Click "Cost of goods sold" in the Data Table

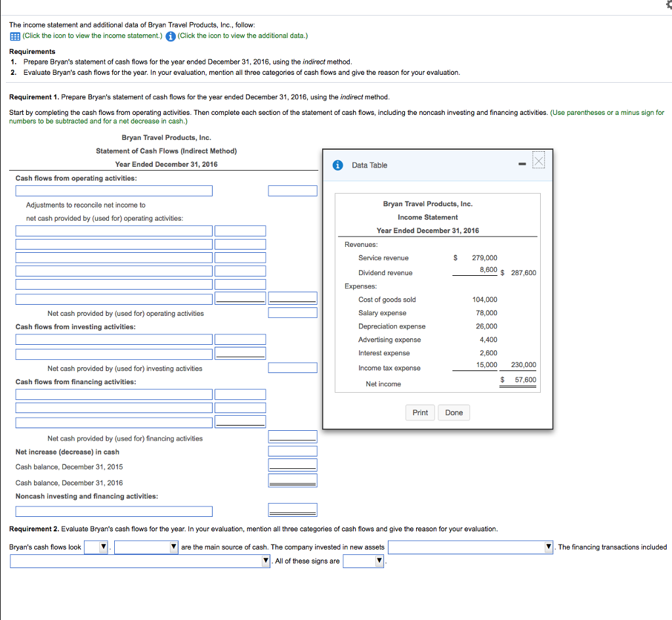[x=387, y=299]
